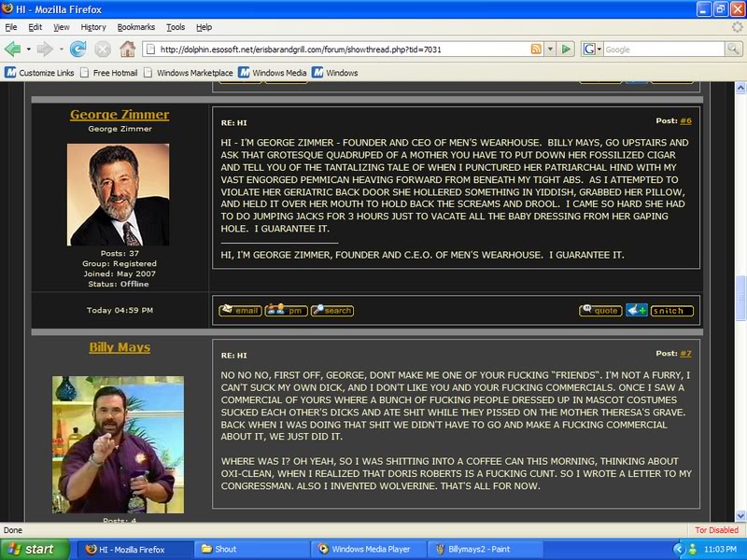Click the 'RE: HI' title of post #7
747x560 pixels.
tap(234, 356)
